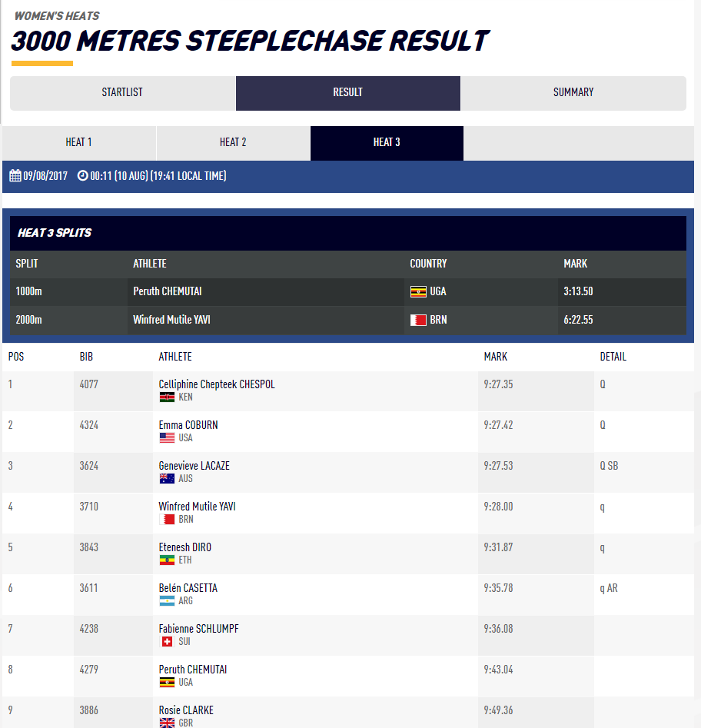This screenshot has height=728, width=701.
Task: Click Ethiopia flag under Etenesh Diro
Action: [167, 560]
